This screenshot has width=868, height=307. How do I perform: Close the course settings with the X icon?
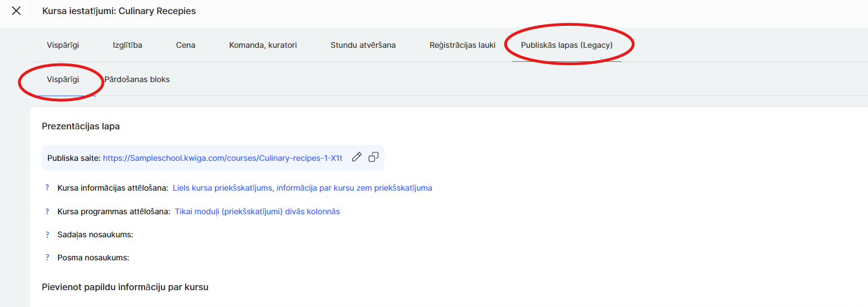coord(16,11)
